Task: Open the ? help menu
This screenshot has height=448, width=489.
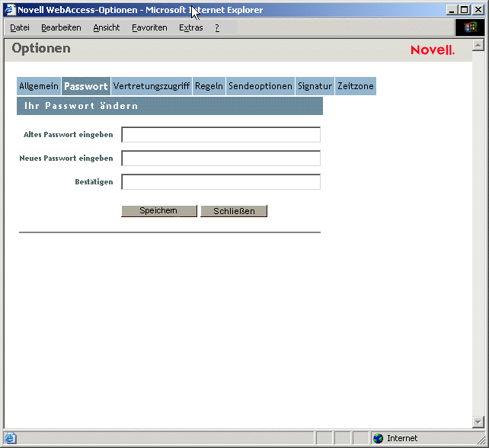Action: [x=217, y=27]
